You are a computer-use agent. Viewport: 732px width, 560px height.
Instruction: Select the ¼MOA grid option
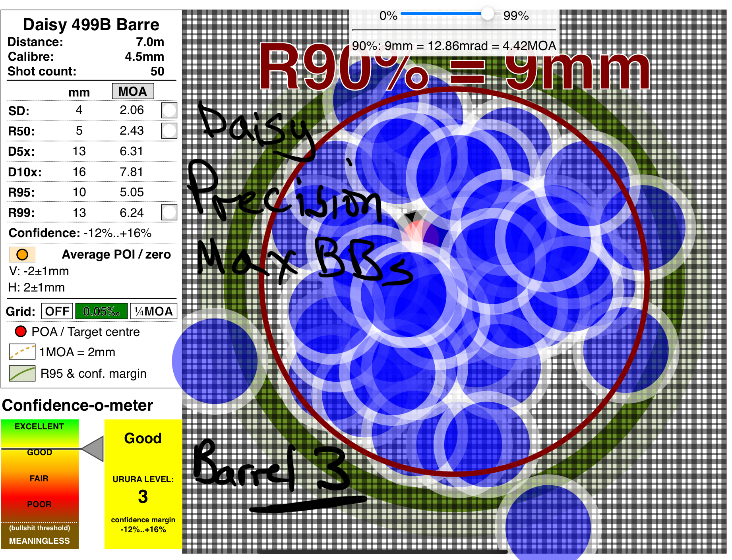click(153, 311)
